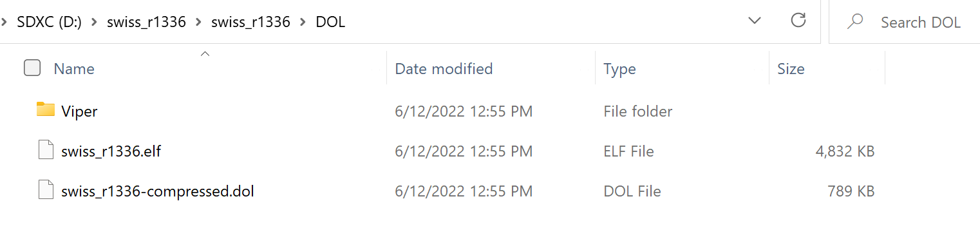The height and width of the screenshot is (248, 980).
Task: Navigate to SDXC (D:) in breadcrumb
Action: point(50,22)
